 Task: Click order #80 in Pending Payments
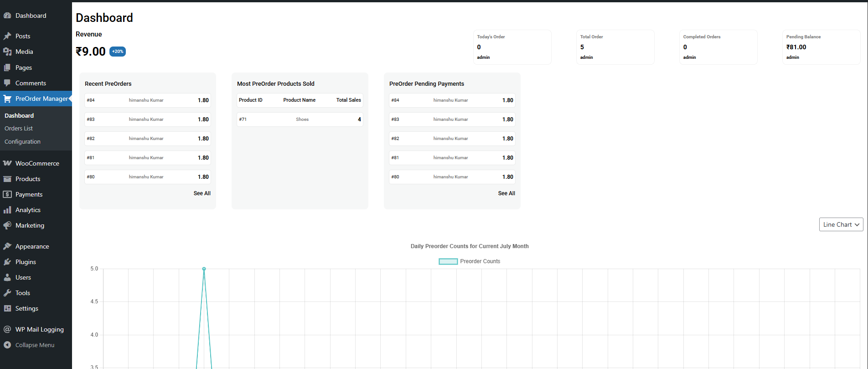[452, 177]
